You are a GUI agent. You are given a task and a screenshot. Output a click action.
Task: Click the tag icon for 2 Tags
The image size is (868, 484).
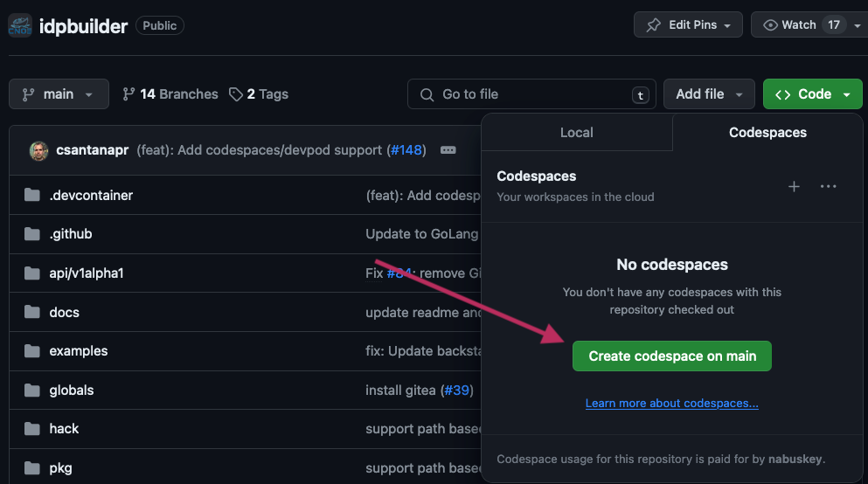pyautogui.click(x=235, y=94)
